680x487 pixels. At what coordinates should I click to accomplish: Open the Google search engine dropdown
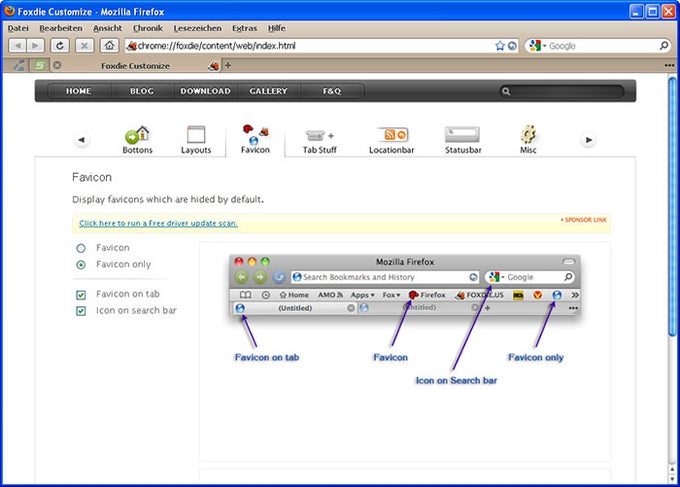[x=538, y=46]
